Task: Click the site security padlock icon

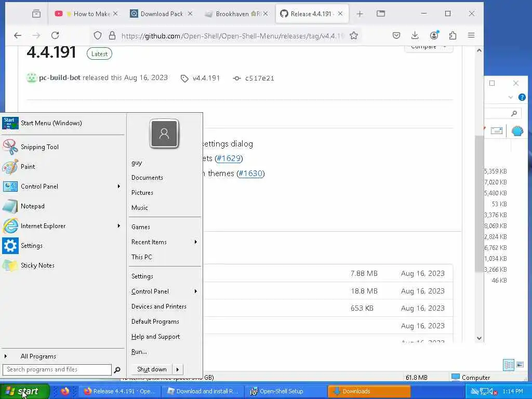Action: click(112, 35)
